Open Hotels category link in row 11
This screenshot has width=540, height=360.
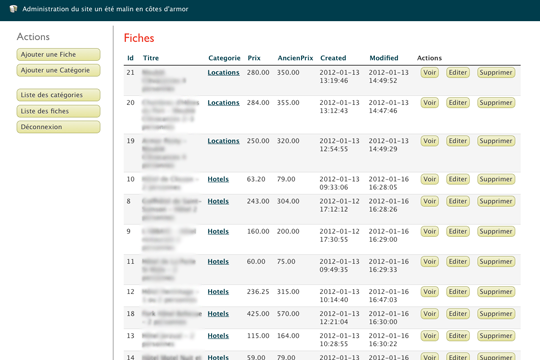218,261
